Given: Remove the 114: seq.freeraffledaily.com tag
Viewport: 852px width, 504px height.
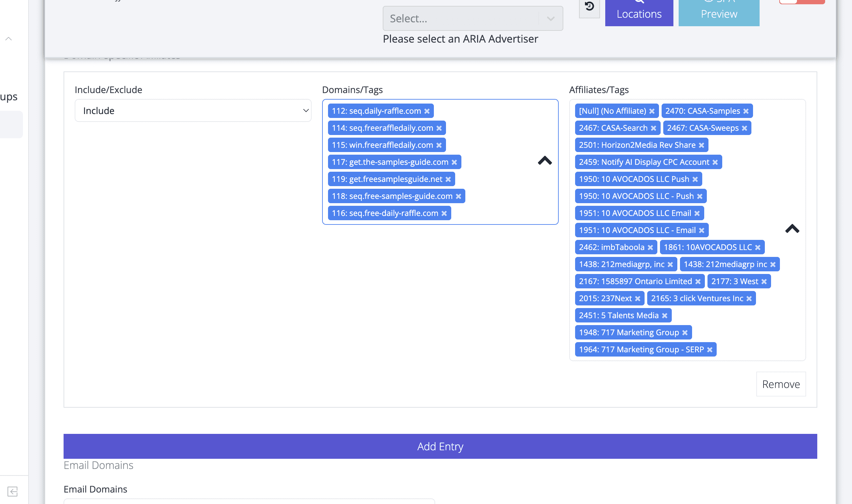Looking at the screenshot, I should tap(439, 128).
